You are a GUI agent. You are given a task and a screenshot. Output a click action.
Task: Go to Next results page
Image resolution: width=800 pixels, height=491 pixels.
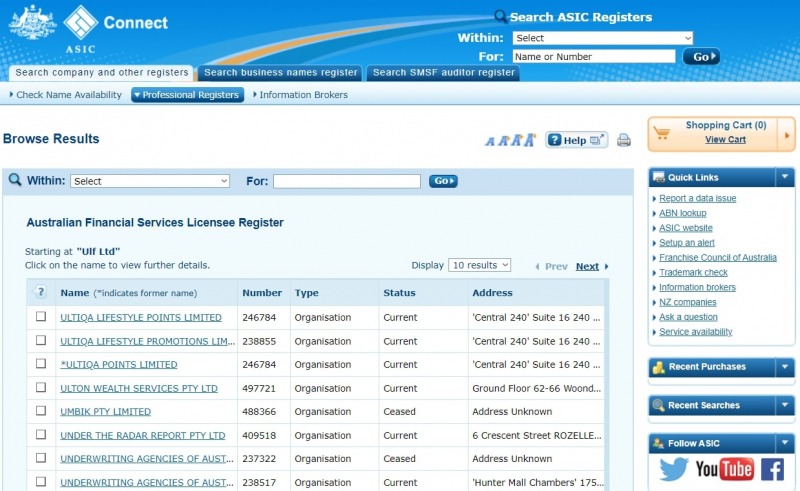(x=587, y=266)
